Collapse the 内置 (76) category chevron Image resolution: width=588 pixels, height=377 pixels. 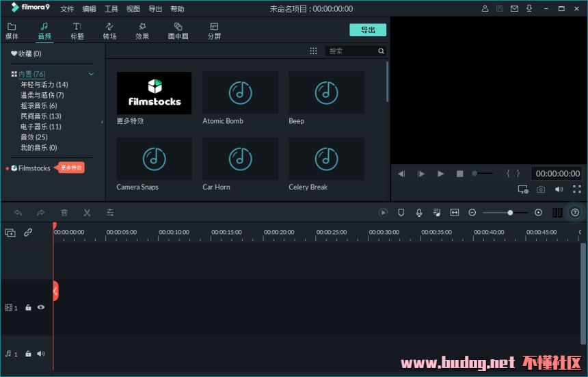coord(91,74)
